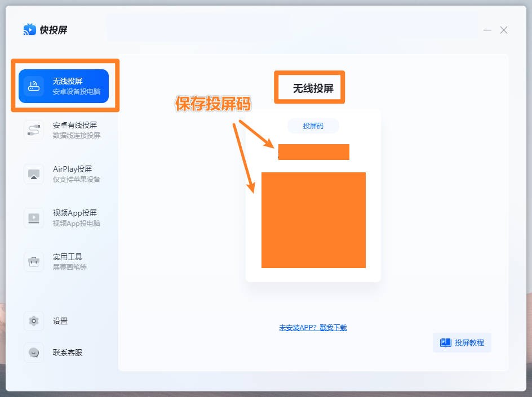The width and height of the screenshot is (532, 397).
Task: Select the wireless casting Wi-Fi router icon
Action: (33, 86)
